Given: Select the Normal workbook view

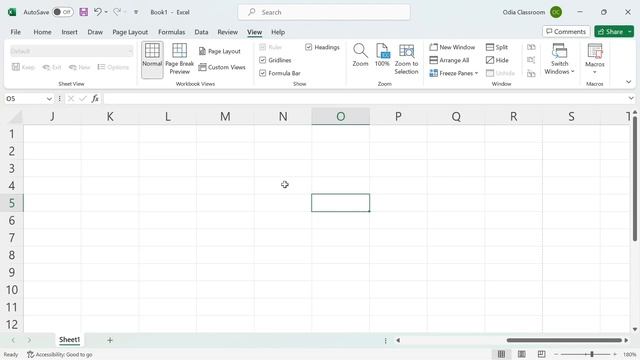Looking at the screenshot, I should click(152, 60).
